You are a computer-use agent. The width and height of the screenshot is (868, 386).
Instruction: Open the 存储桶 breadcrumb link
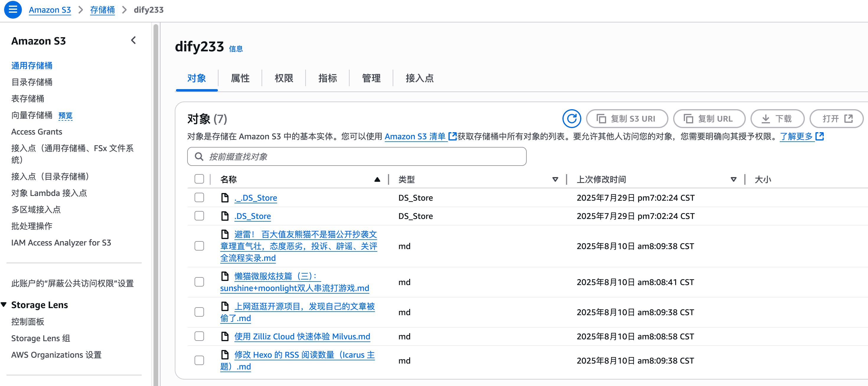point(102,10)
